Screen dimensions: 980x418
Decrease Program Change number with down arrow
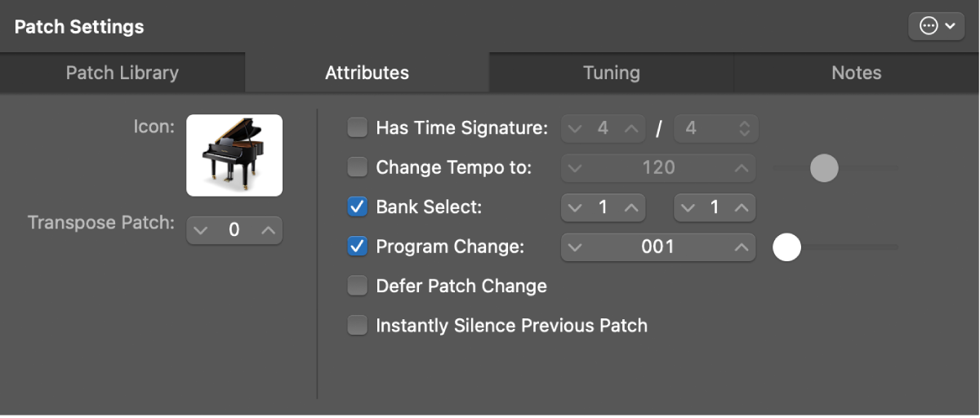click(575, 247)
